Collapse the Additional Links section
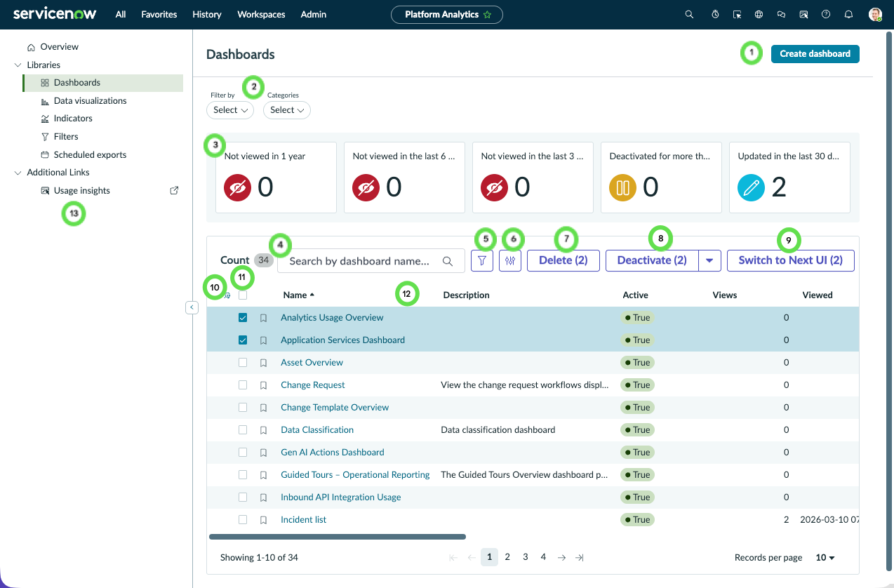894x588 pixels. (18, 173)
